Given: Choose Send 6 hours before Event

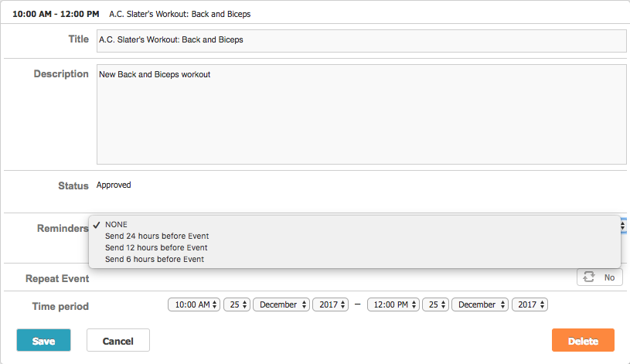Looking at the screenshot, I should pyautogui.click(x=155, y=259).
